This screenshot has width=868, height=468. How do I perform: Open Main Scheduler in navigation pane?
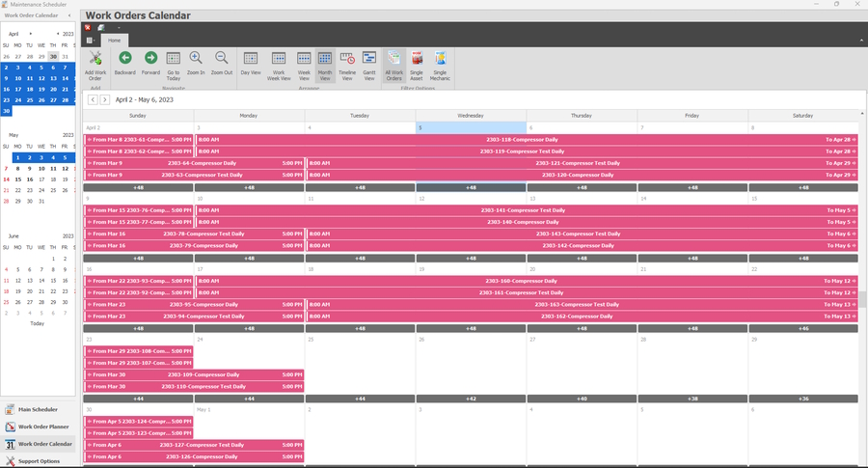[38, 409]
